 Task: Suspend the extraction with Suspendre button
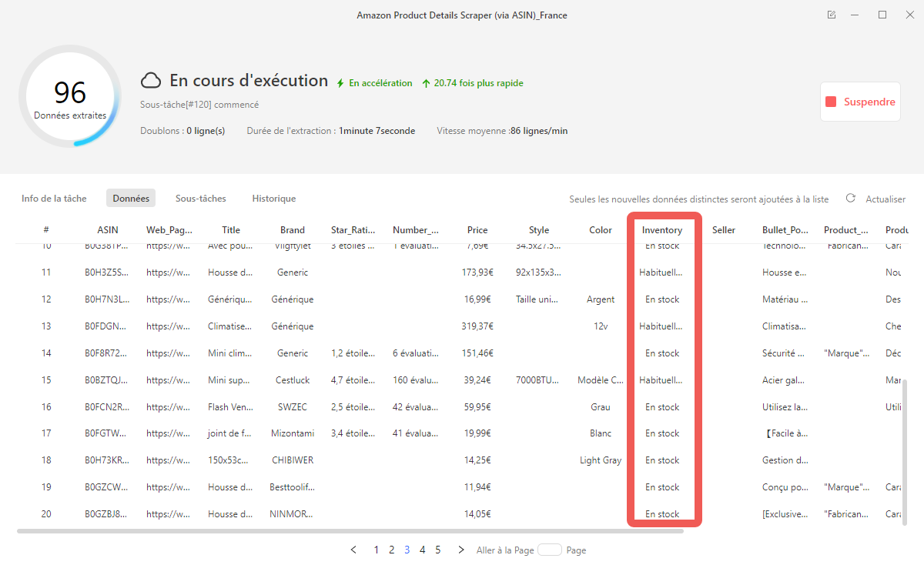coord(860,102)
